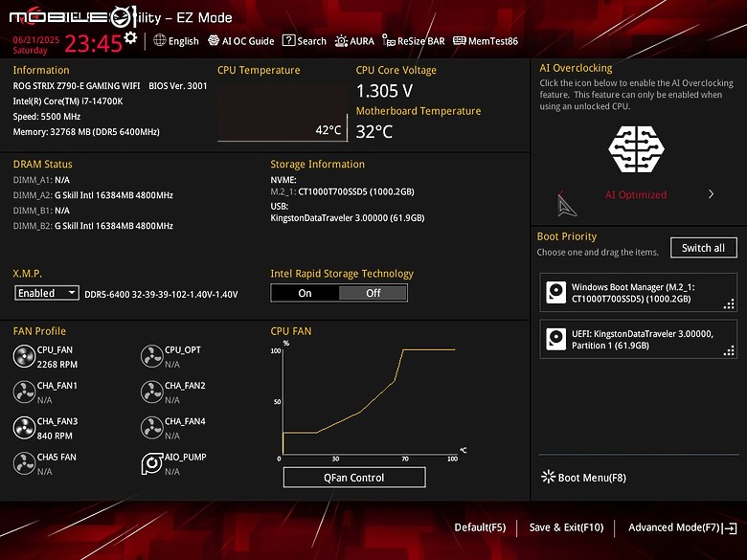Click CHA_FAN3 840 RPM reading
Image resolution: width=747 pixels, height=560 pixels.
[x=55, y=436]
